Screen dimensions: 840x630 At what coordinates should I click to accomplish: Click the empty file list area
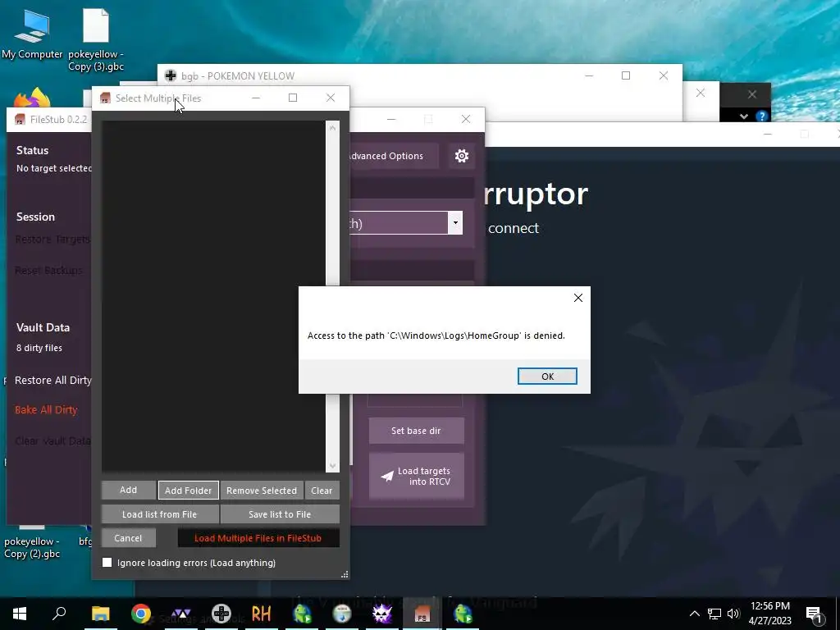(213, 295)
